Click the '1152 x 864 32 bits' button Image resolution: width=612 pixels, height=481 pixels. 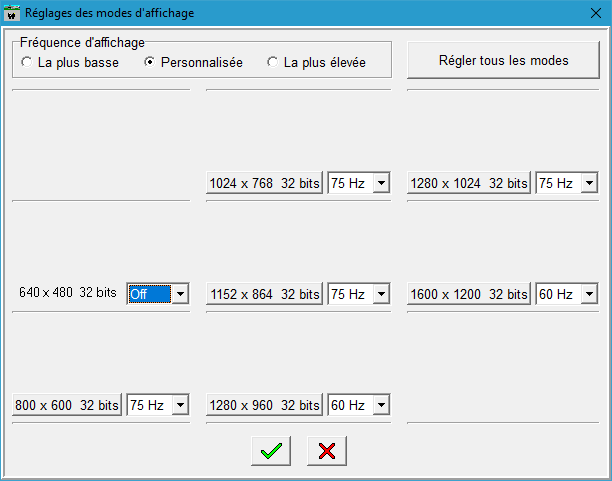tap(265, 295)
